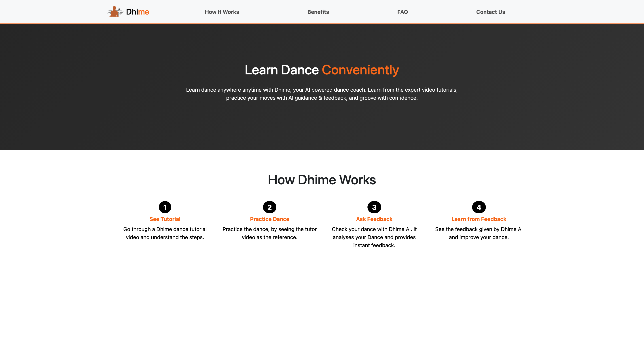Click the See Tutorial heading
Screen dimensions: 644x362
[x=165, y=219]
